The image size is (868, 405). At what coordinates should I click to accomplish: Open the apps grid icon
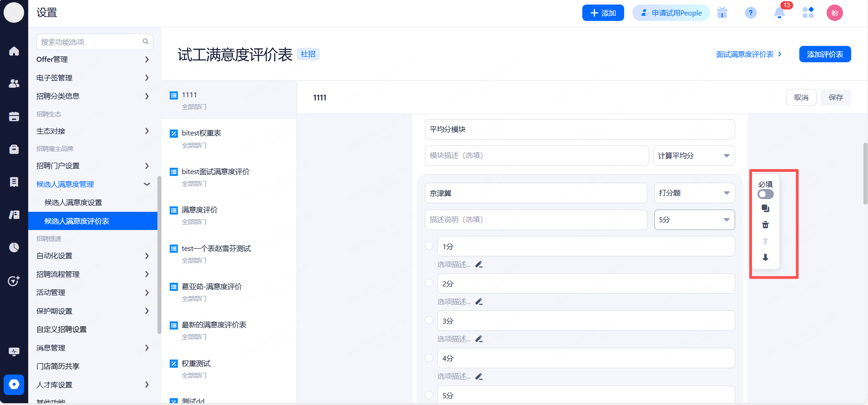tap(808, 13)
